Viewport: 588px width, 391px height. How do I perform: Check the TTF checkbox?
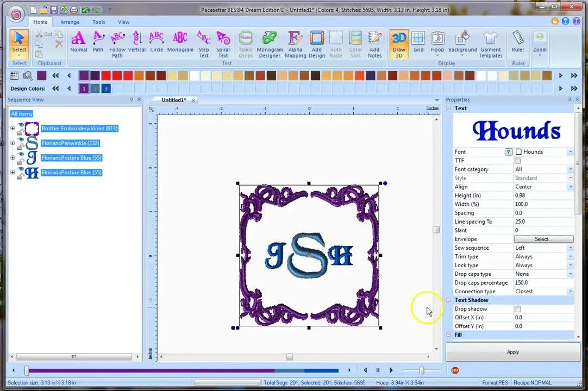[x=517, y=160]
